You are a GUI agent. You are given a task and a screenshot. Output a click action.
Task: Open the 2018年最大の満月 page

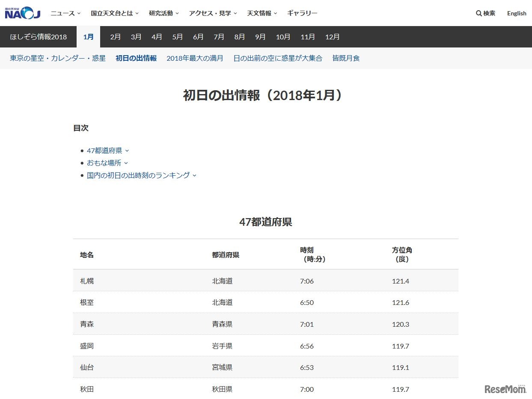coord(195,58)
